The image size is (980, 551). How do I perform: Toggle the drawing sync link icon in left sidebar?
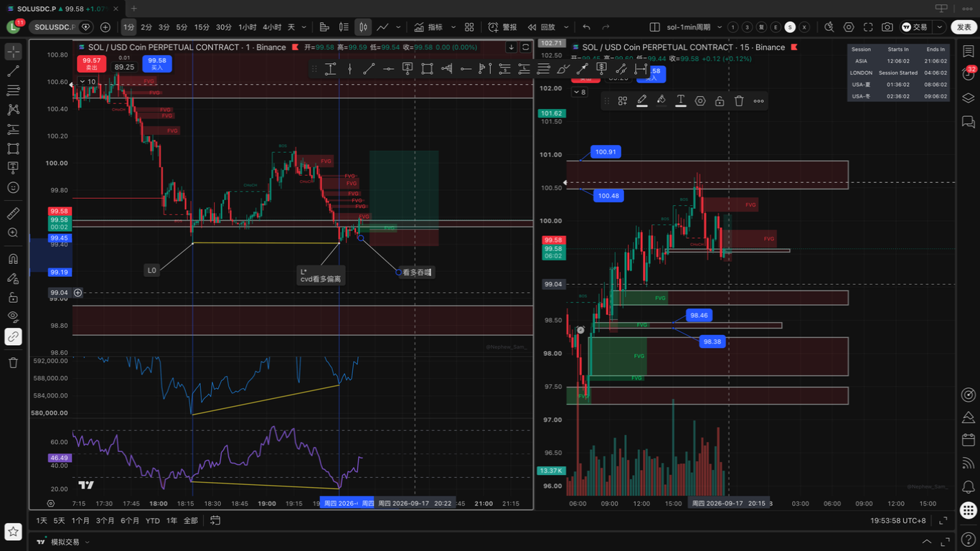pos(13,336)
